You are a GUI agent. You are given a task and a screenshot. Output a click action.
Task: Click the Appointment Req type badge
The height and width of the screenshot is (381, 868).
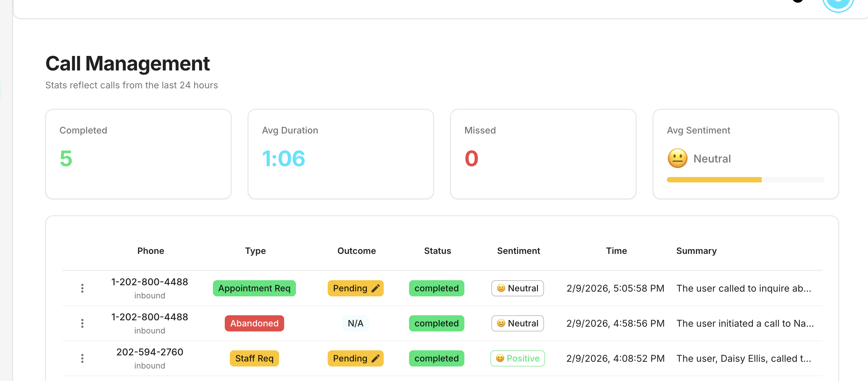pyautogui.click(x=254, y=288)
